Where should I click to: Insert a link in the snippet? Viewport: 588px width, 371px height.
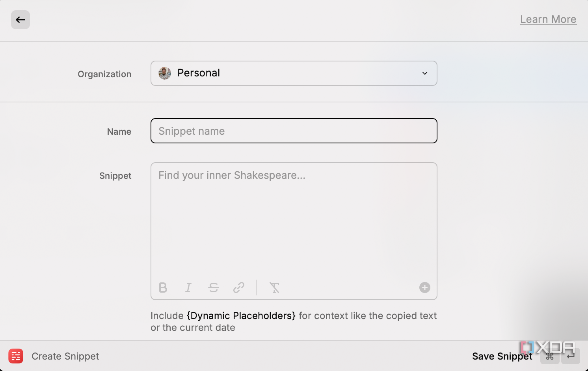tap(239, 288)
